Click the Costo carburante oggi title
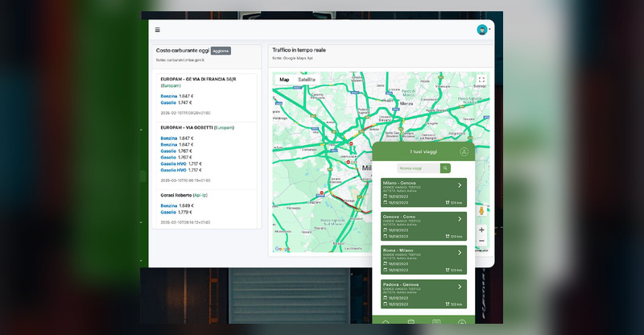Viewport: 644px width, 335px height. click(x=183, y=51)
